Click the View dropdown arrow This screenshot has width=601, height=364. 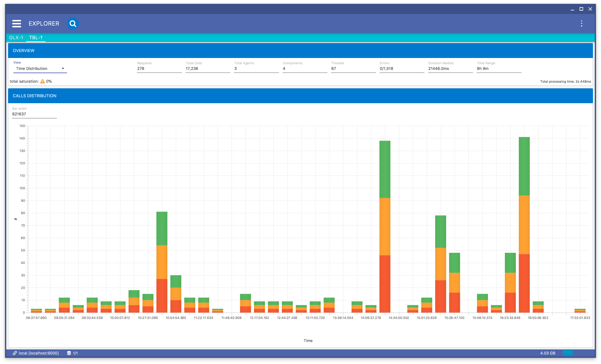[63, 69]
